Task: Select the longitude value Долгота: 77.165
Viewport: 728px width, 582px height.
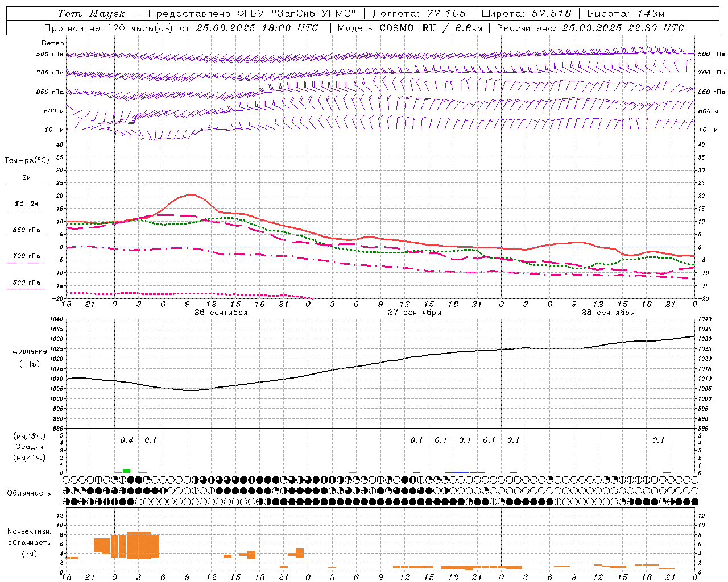Action: pyautogui.click(x=419, y=14)
